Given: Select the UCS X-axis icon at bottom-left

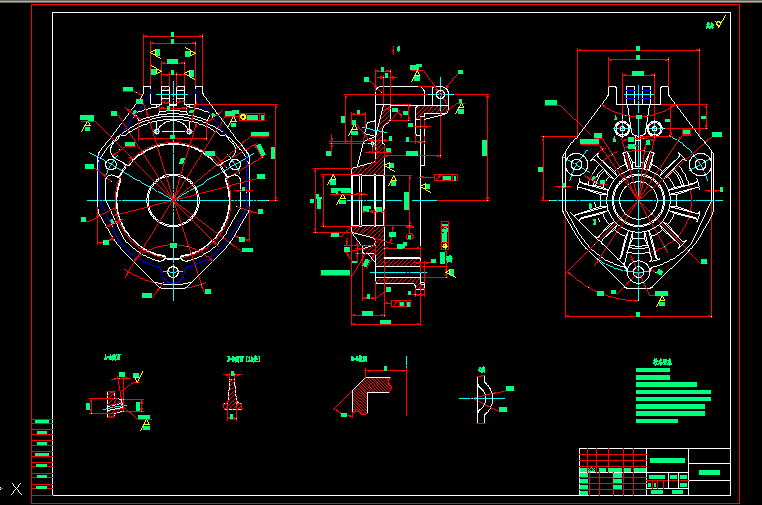Looking at the screenshot, I should pyautogui.click(x=16, y=489).
